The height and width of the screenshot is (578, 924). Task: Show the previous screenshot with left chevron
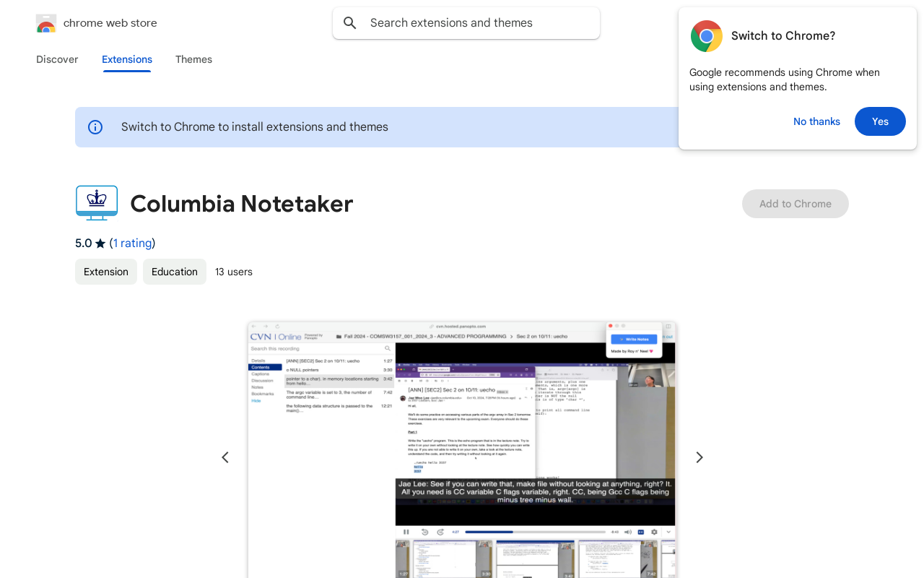225,457
